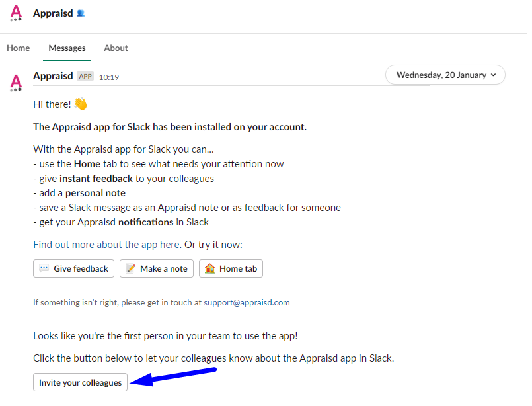Click the 'If something isn't right' text

coord(118,302)
